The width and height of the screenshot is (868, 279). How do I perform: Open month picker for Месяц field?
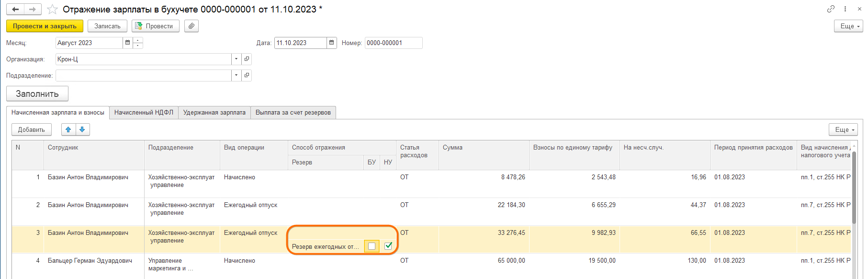(x=127, y=43)
